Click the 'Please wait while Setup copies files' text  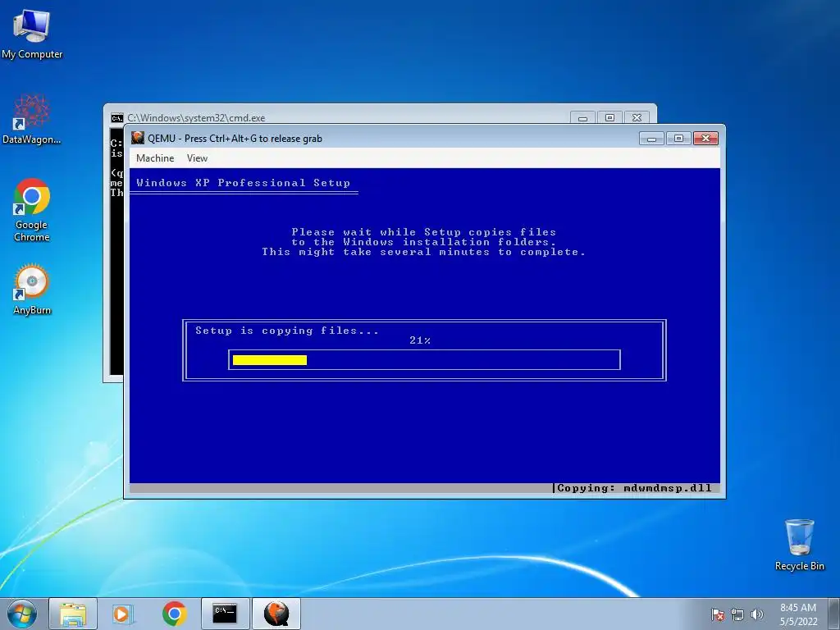pos(424,232)
